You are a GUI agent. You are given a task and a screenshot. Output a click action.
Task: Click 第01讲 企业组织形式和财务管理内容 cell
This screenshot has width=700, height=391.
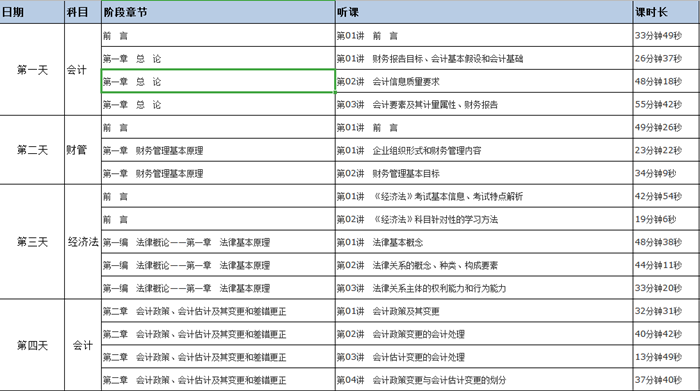click(484, 150)
